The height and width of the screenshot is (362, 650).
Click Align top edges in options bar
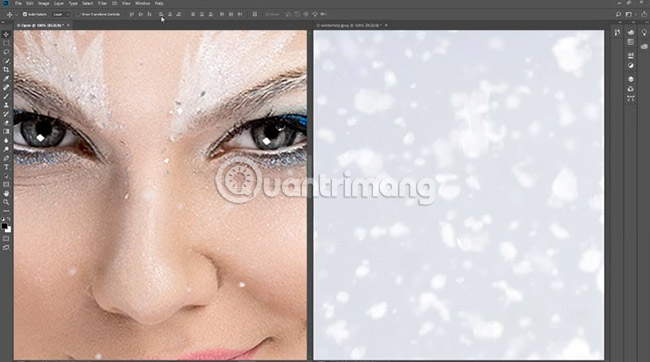pos(131,14)
